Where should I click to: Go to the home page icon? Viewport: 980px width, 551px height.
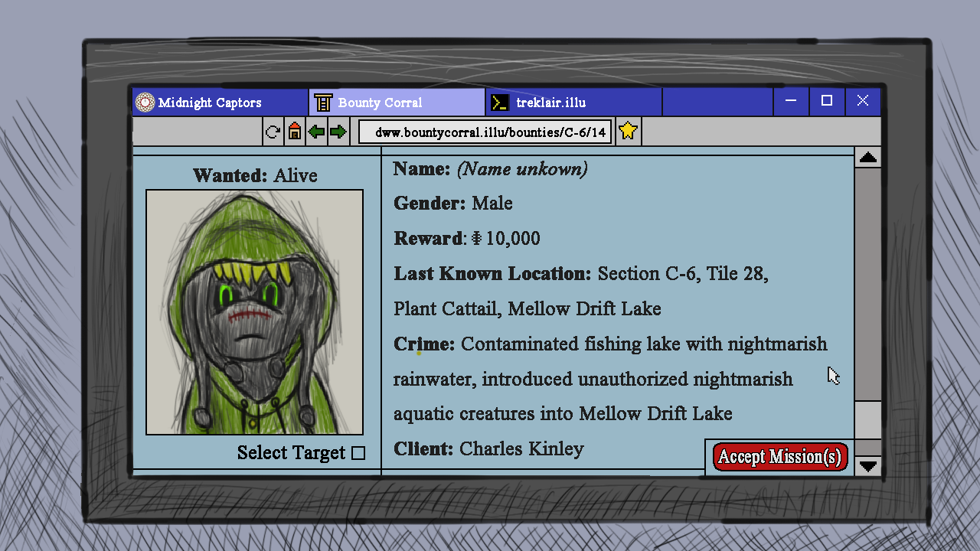click(x=295, y=132)
